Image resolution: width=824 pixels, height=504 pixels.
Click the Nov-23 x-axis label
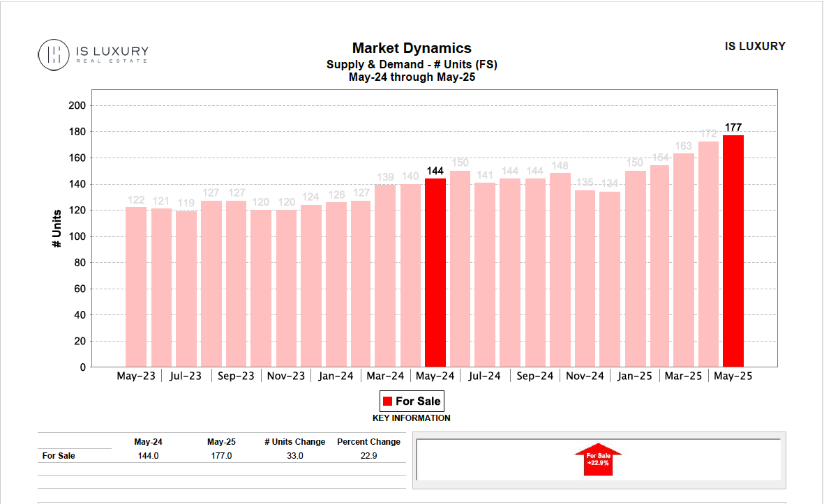[285, 376]
